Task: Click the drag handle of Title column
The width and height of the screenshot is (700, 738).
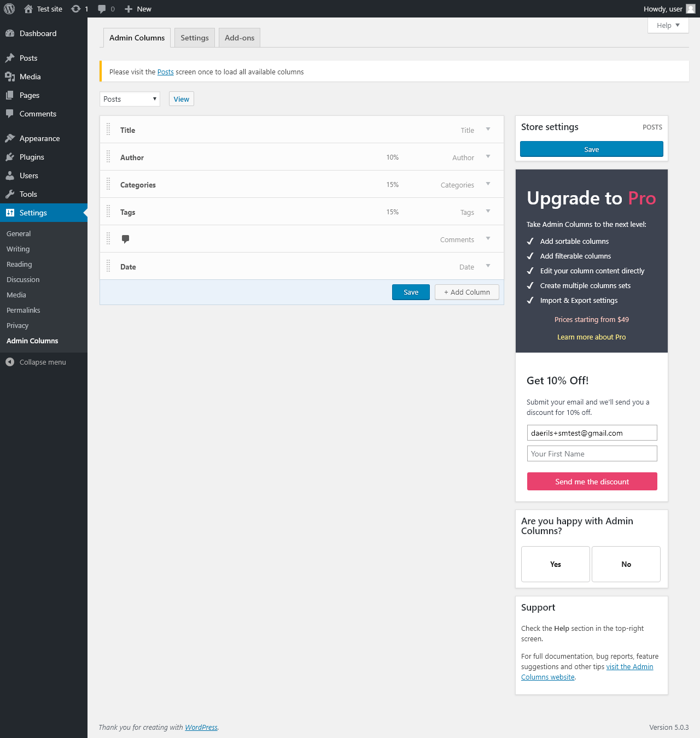Action: 108,130
